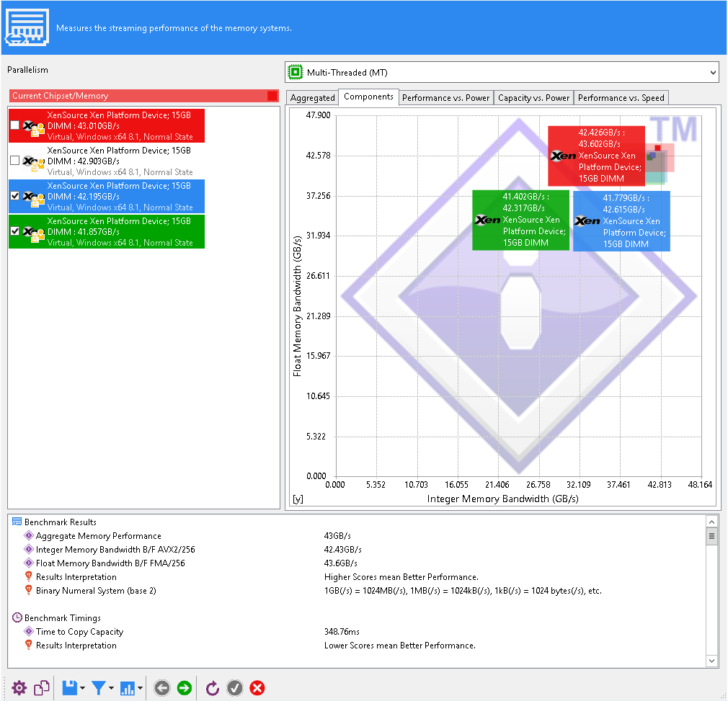Click the grey back arrow icon
The width and height of the screenshot is (728, 701).
click(162, 688)
